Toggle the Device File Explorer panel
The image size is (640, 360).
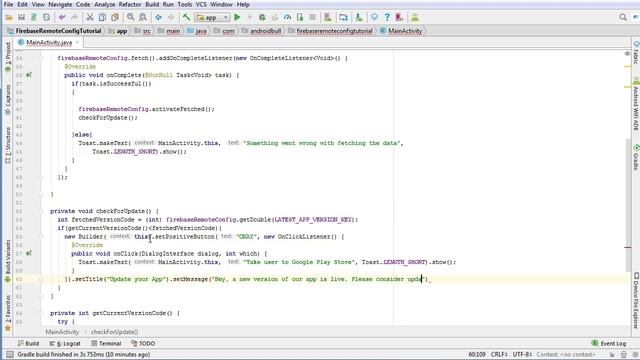636,300
